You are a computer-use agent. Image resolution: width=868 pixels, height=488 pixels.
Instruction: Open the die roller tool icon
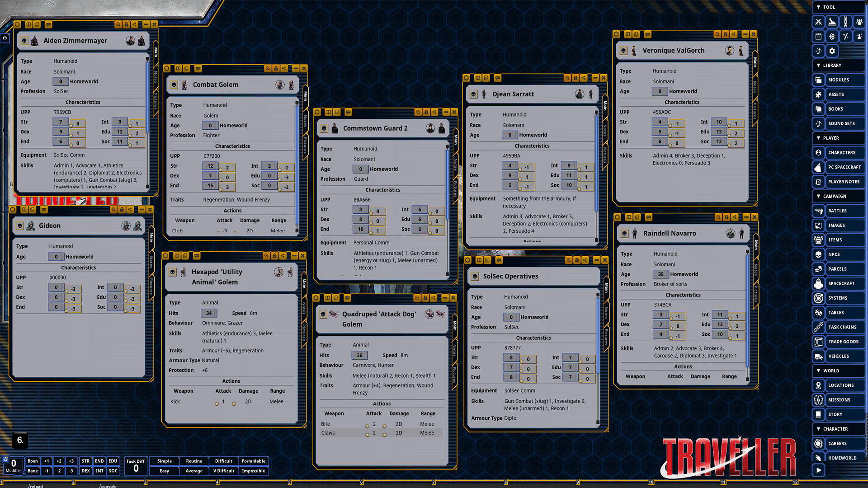832,36
